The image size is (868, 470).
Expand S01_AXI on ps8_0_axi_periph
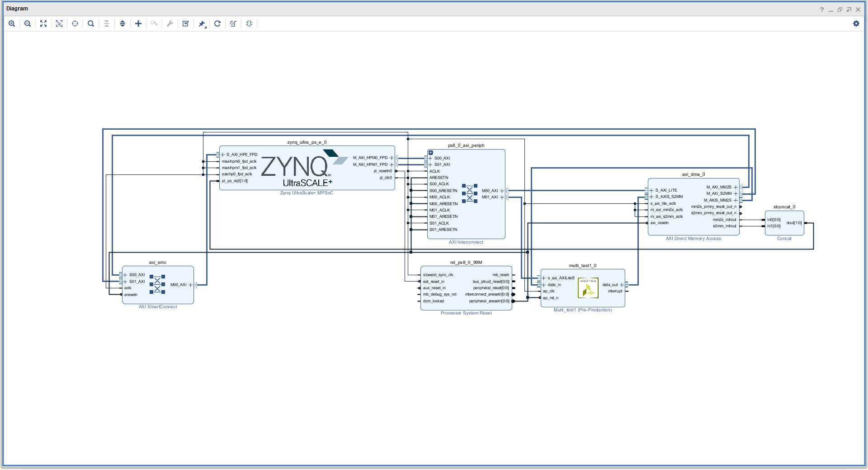(430, 164)
